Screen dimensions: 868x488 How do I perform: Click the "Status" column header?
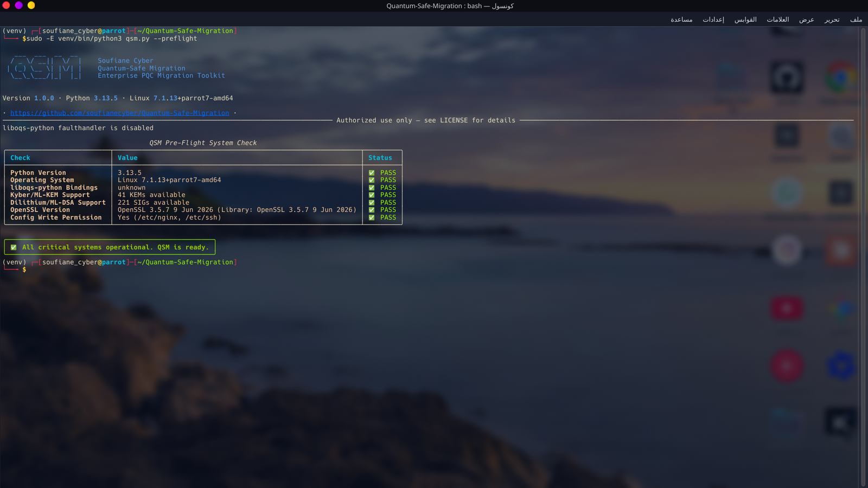380,158
